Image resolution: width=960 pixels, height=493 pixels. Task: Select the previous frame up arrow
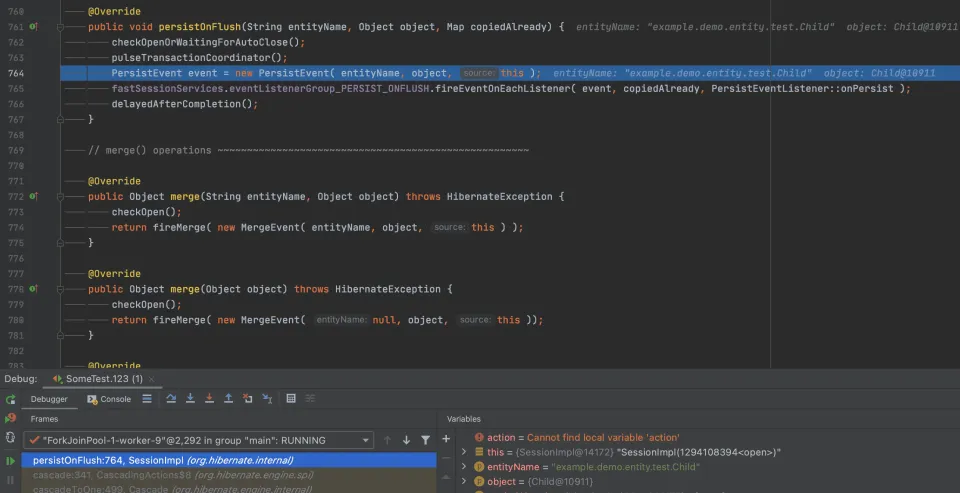387,440
